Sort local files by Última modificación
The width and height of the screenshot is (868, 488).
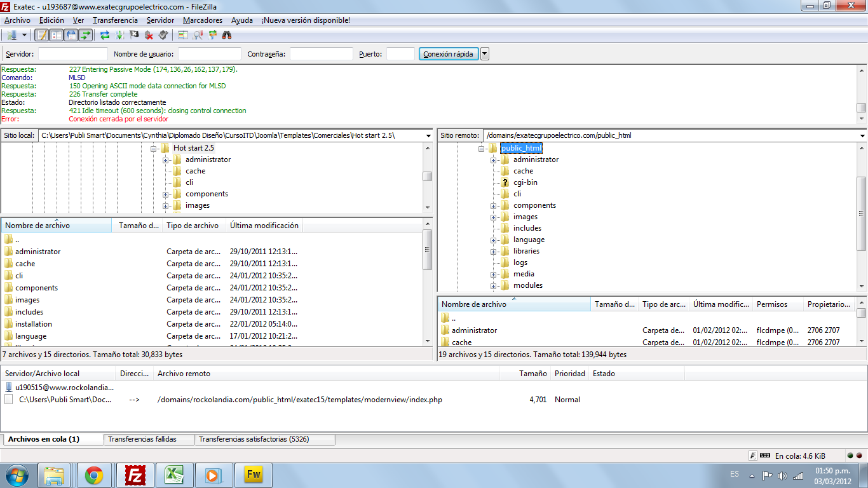pyautogui.click(x=264, y=226)
